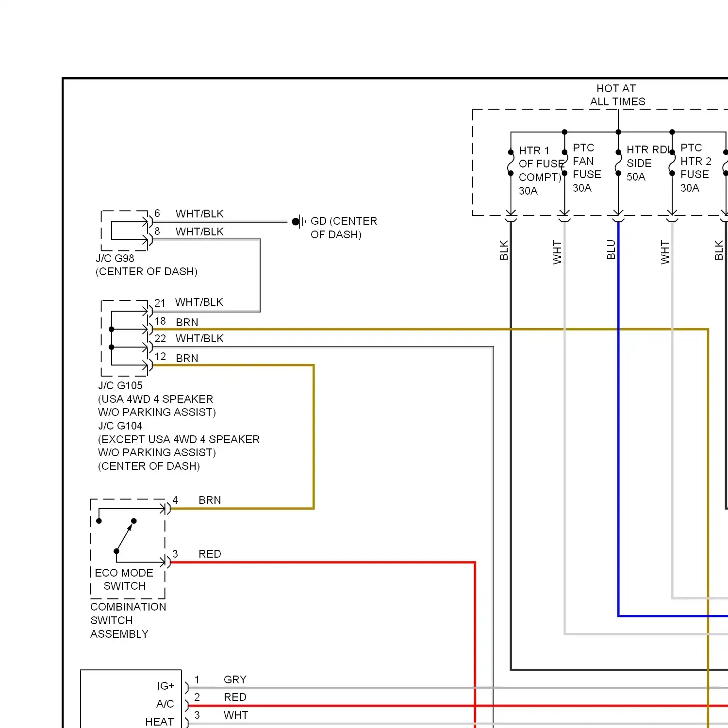This screenshot has height=728, width=728.
Task: Click the HOT AT ALL TIMES label
Action: tap(617, 95)
